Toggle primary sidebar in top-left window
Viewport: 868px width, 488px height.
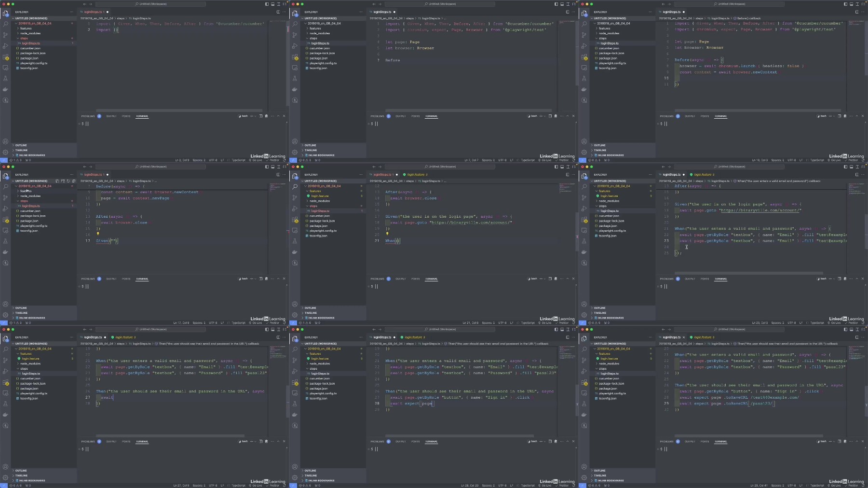[x=267, y=4]
